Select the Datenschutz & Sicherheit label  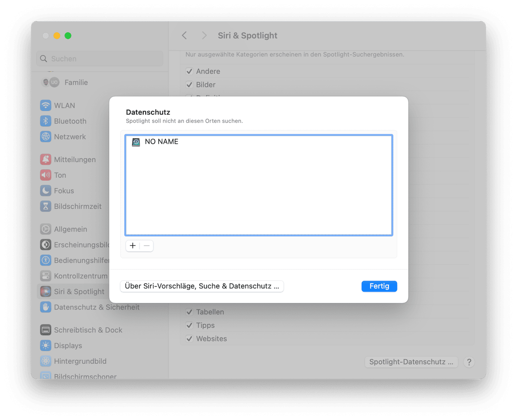point(97,307)
